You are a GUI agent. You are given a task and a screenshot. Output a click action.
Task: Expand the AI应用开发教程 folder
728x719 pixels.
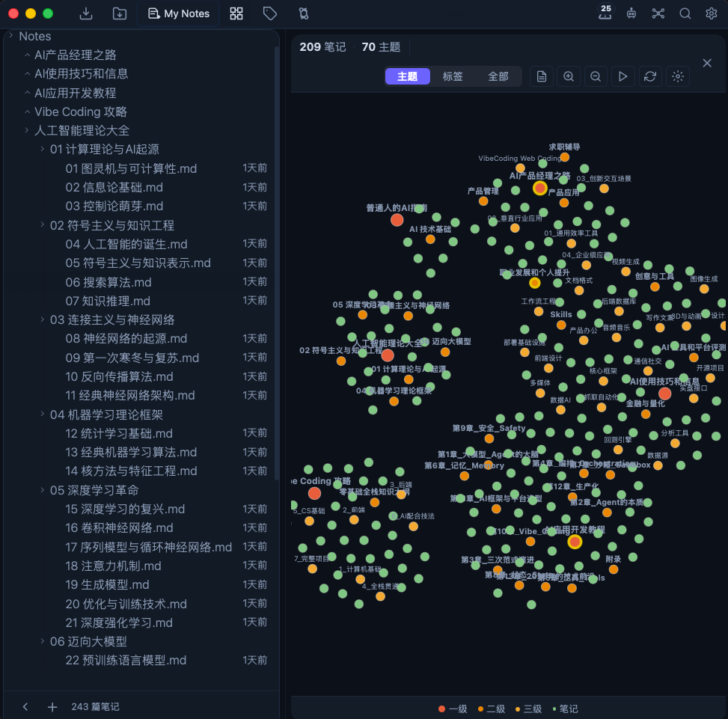(x=27, y=93)
